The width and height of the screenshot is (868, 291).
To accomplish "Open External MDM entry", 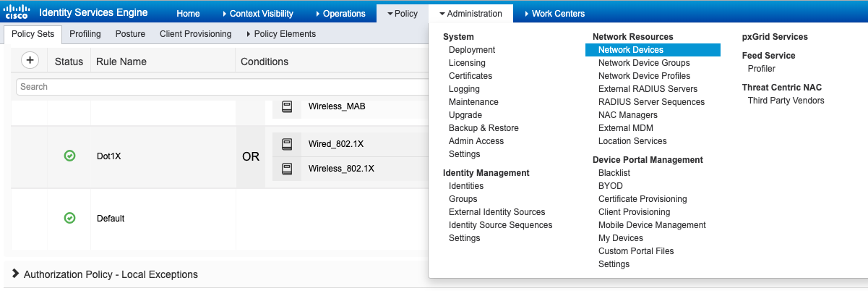I will 625,128.
